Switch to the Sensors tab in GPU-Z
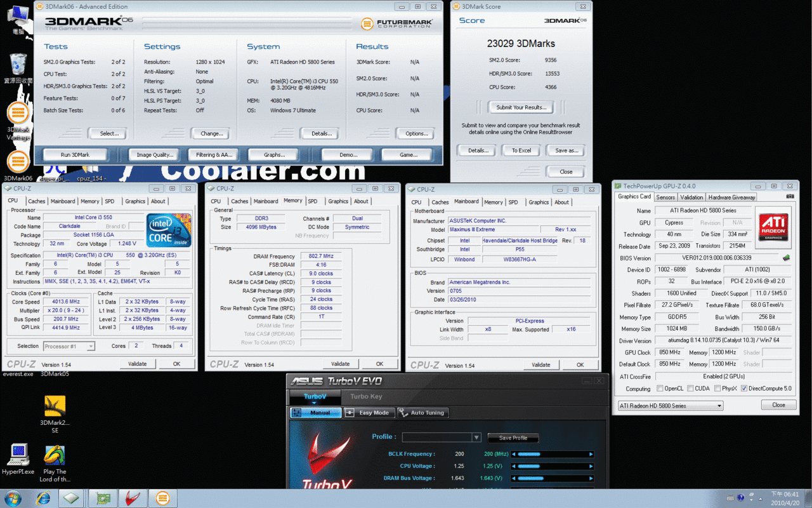812x508 pixels. (665, 197)
